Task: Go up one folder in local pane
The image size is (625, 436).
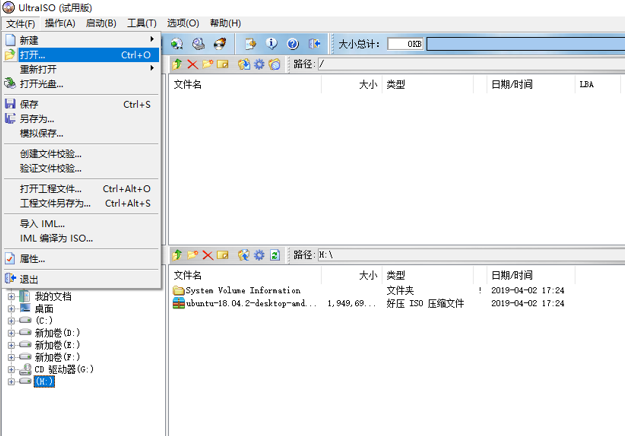Action: pyautogui.click(x=177, y=255)
